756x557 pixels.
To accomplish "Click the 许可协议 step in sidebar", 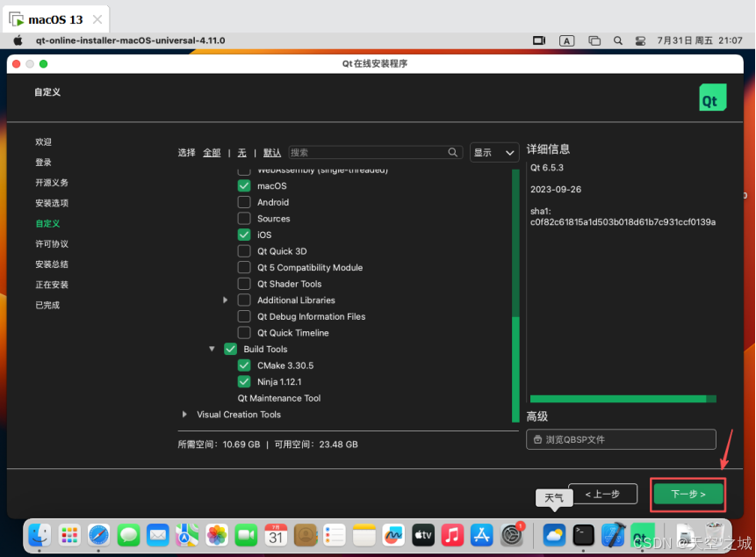I will [52, 244].
